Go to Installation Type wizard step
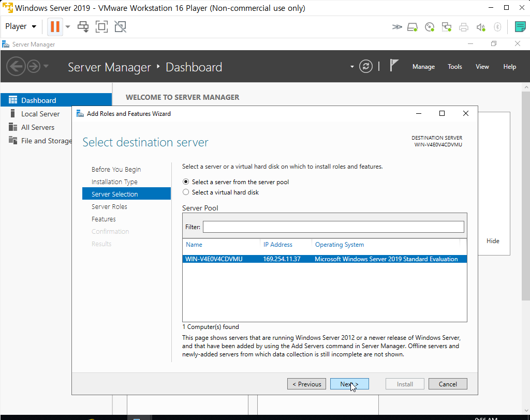This screenshot has height=420, width=530. (114, 182)
